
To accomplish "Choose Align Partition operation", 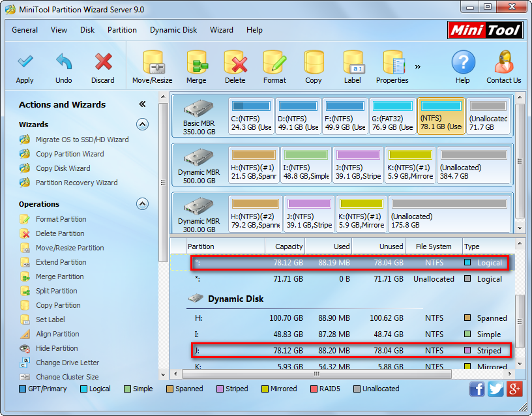I will (x=57, y=334).
